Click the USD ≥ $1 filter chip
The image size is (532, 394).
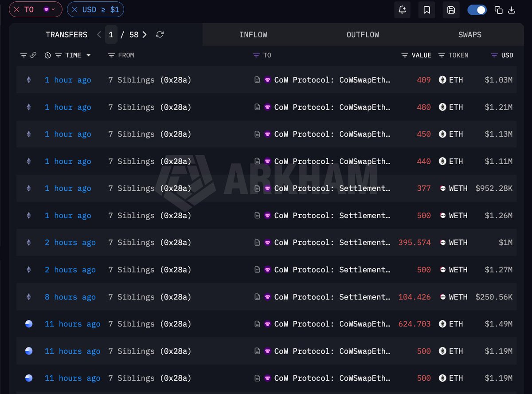tap(95, 9)
